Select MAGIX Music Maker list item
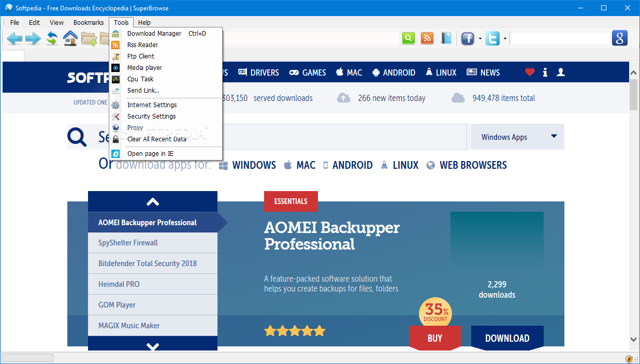Screen dimensions: 640x364 [153, 326]
